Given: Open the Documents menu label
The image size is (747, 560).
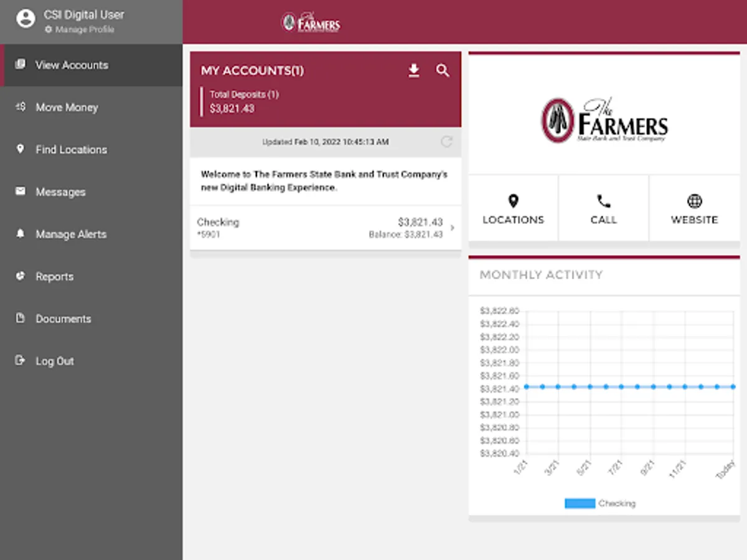Looking at the screenshot, I should pyautogui.click(x=63, y=319).
